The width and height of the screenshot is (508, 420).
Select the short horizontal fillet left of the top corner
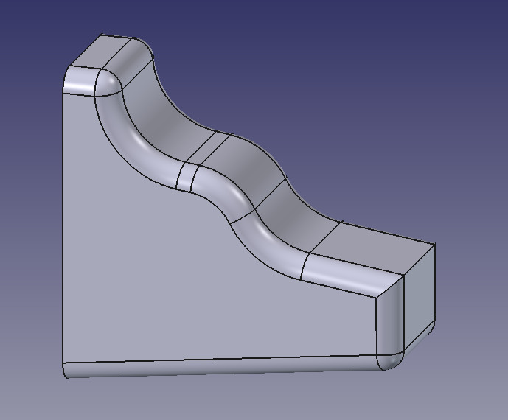[80, 80]
